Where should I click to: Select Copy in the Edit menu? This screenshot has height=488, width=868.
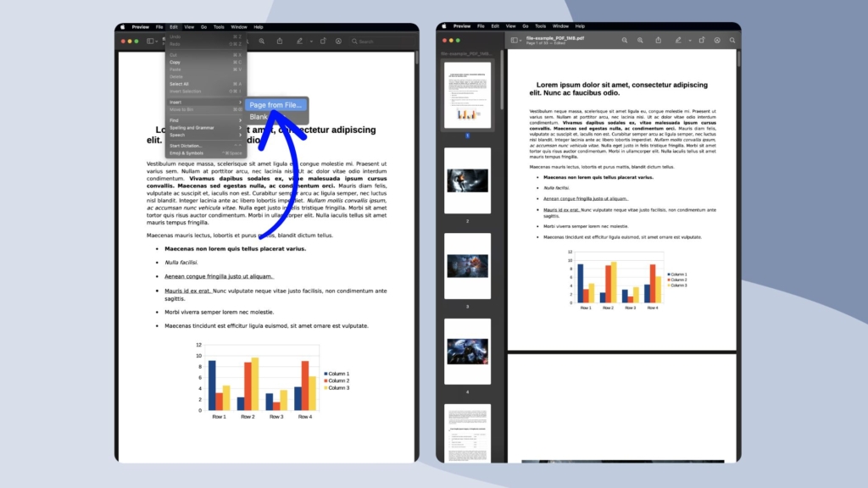pyautogui.click(x=205, y=62)
